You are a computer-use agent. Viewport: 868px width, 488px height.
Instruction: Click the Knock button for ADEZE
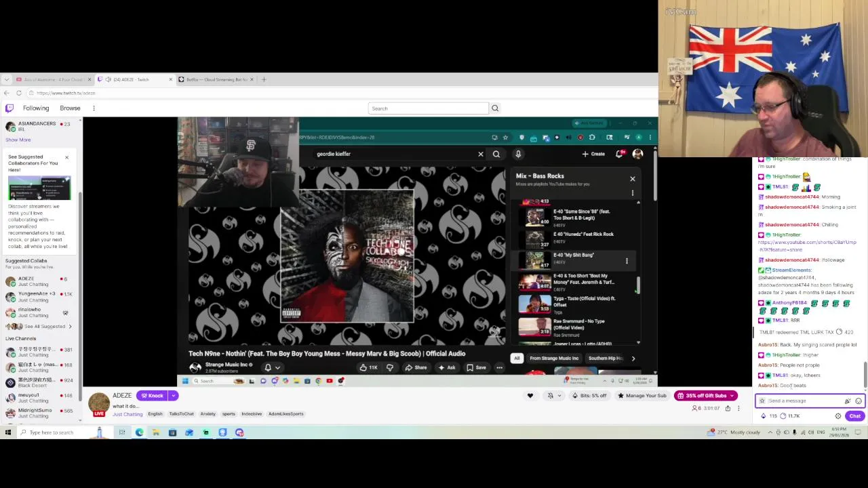coord(152,396)
